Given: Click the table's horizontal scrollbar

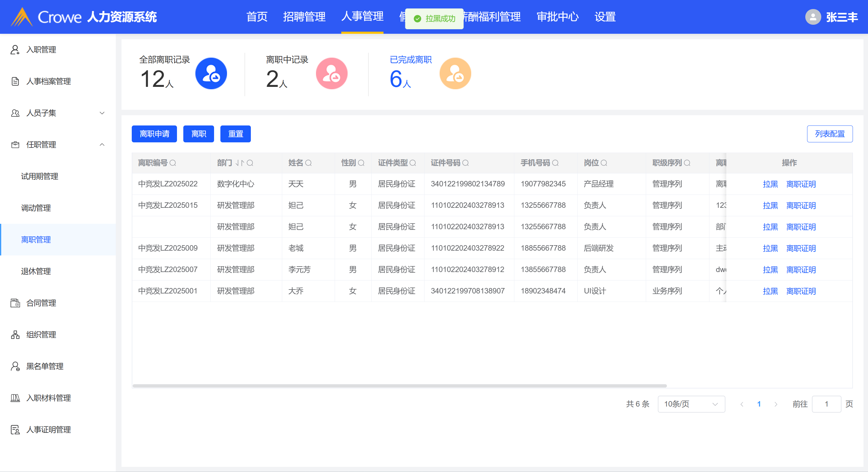Looking at the screenshot, I should click(399, 386).
